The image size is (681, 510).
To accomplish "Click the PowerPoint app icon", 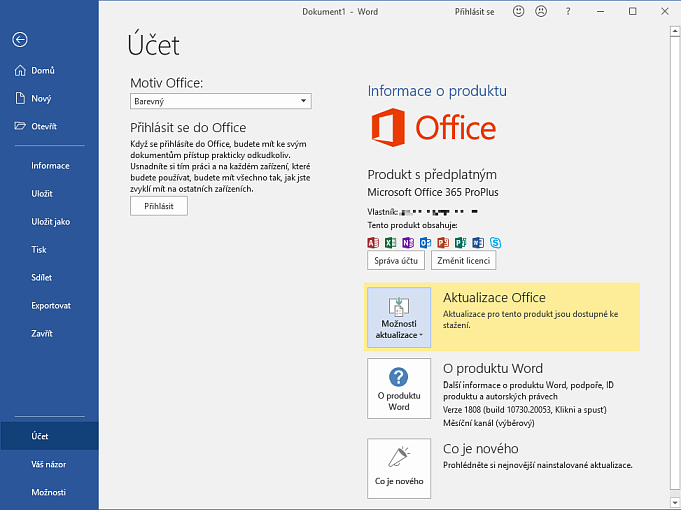I will tap(443, 242).
